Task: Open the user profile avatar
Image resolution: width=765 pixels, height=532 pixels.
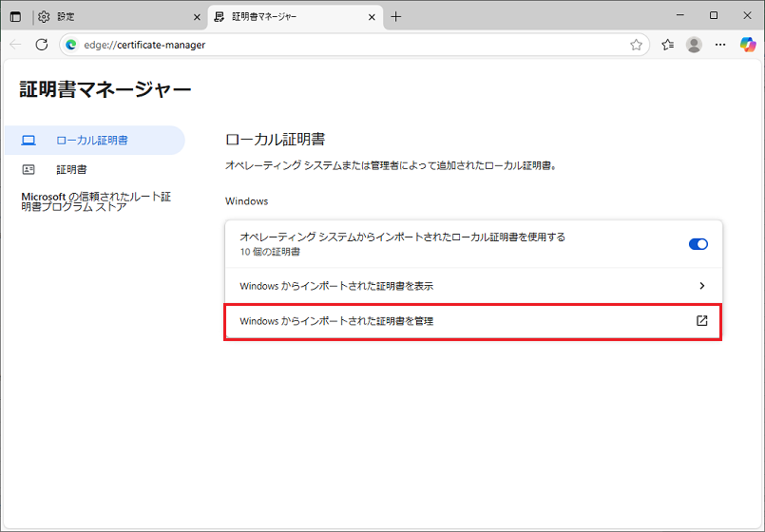Action: [694, 45]
